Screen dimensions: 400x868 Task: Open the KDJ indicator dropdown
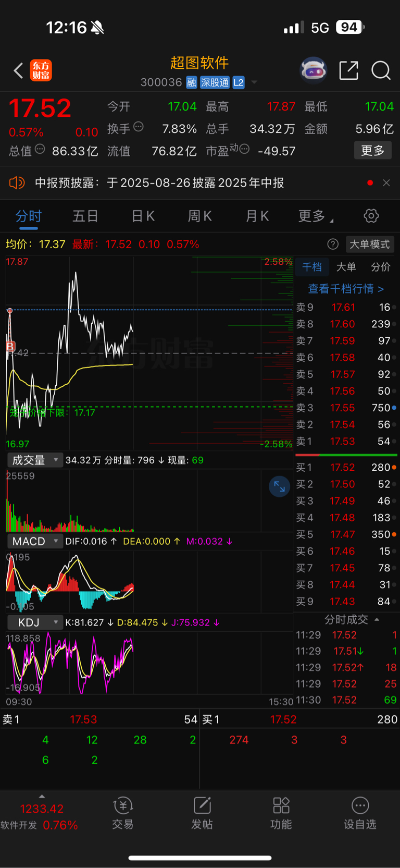[35, 622]
